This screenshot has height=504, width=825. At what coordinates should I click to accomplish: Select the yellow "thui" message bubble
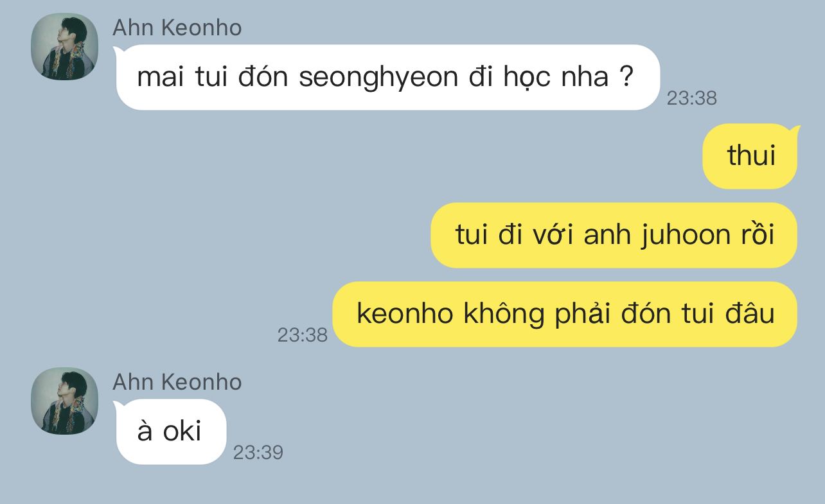750,156
